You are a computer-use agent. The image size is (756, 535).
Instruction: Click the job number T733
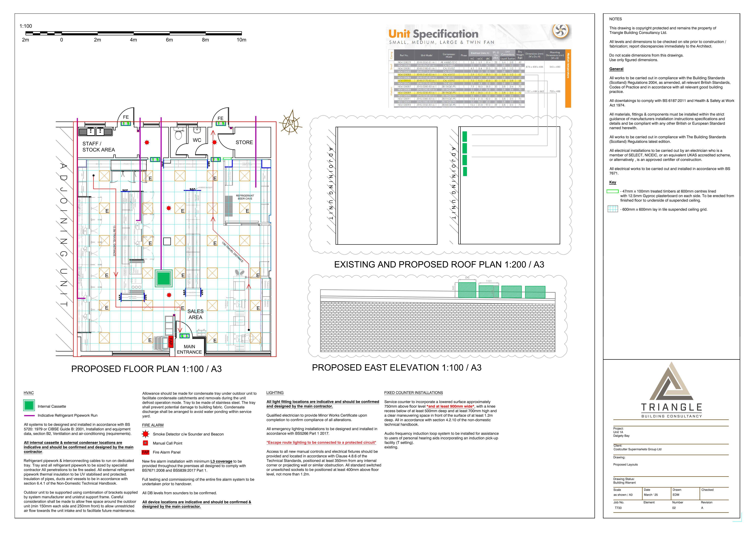(618, 508)
